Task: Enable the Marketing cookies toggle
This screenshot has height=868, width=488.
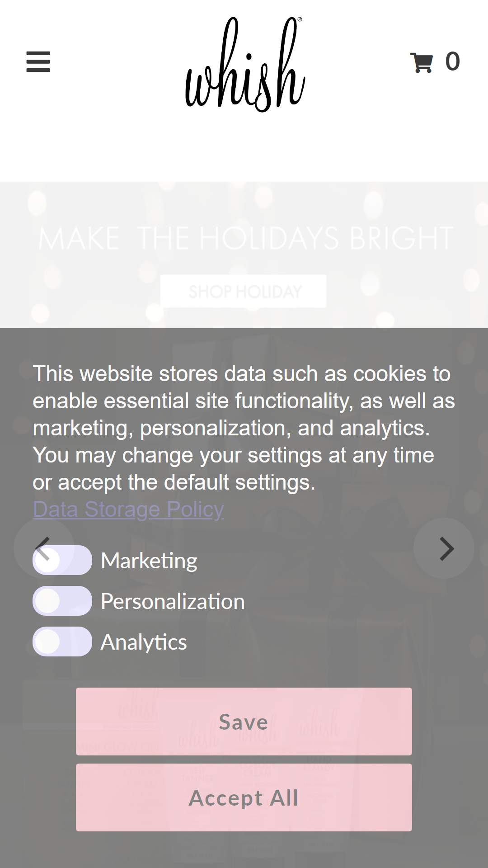Action: click(x=62, y=560)
